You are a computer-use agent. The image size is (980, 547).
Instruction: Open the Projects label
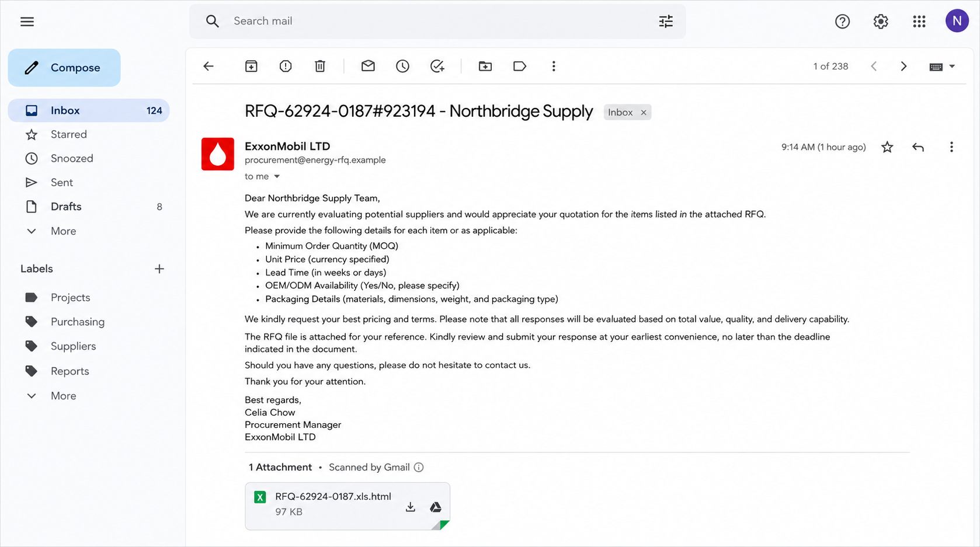click(x=70, y=298)
